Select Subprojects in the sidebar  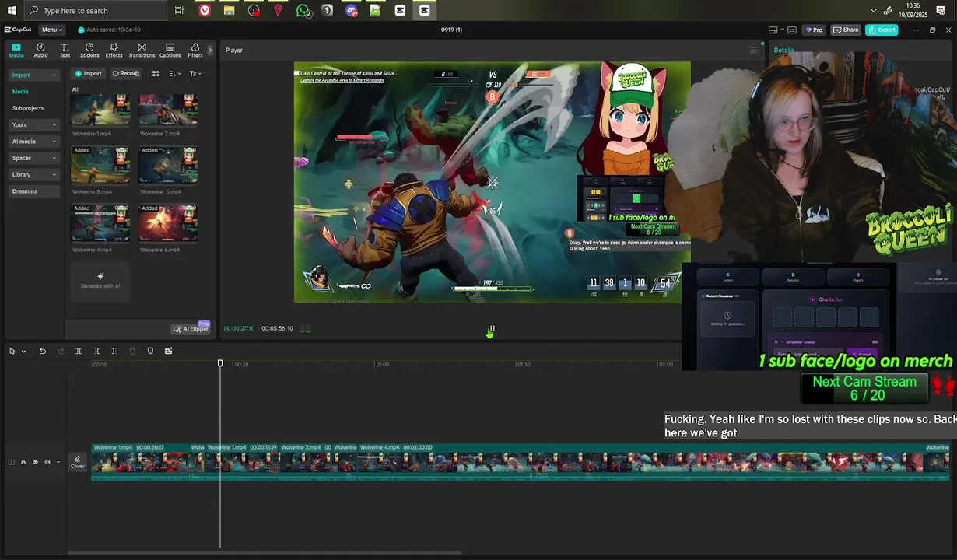28,108
